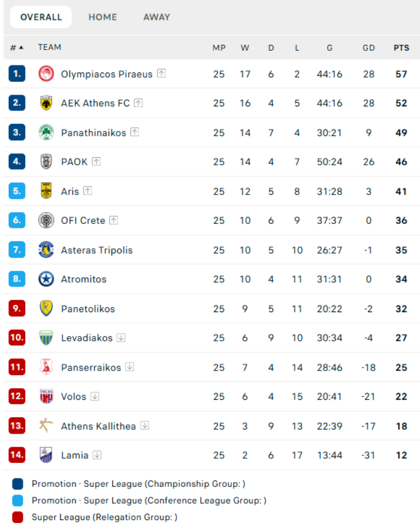Open the Asteras Tripolis team link
Screen dimensions: 420x526
click(x=96, y=250)
